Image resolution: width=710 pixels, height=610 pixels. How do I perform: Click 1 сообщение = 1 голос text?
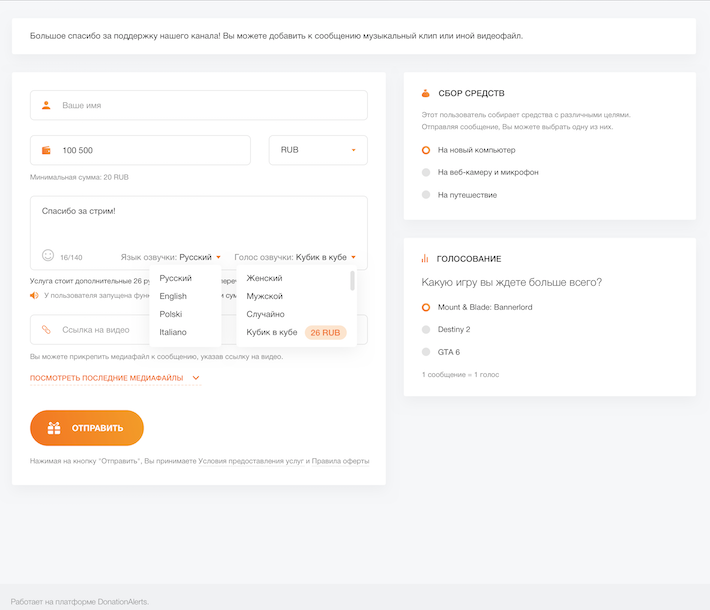461,375
